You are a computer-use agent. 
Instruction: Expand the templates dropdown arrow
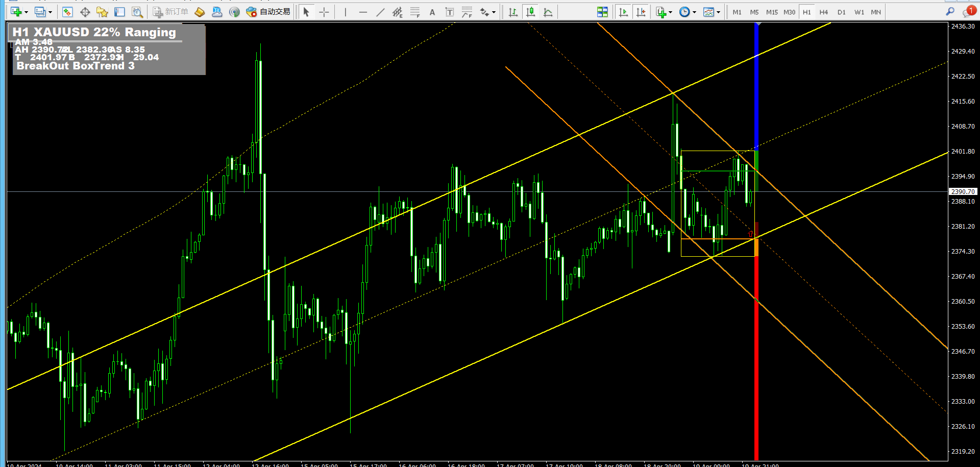click(718, 12)
